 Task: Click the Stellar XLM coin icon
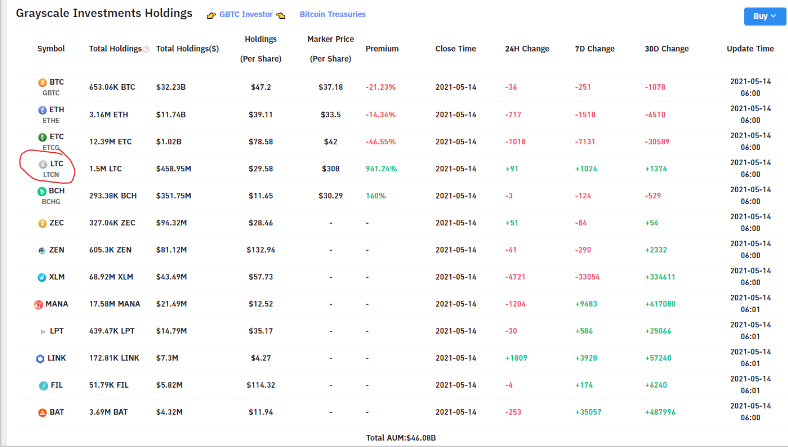tap(42, 278)
